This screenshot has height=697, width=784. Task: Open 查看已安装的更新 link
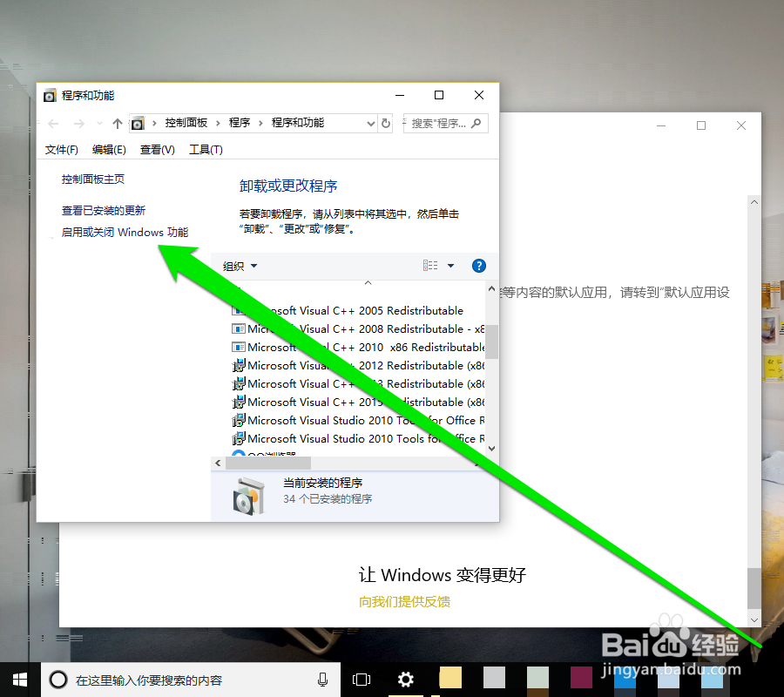point(104,211)
